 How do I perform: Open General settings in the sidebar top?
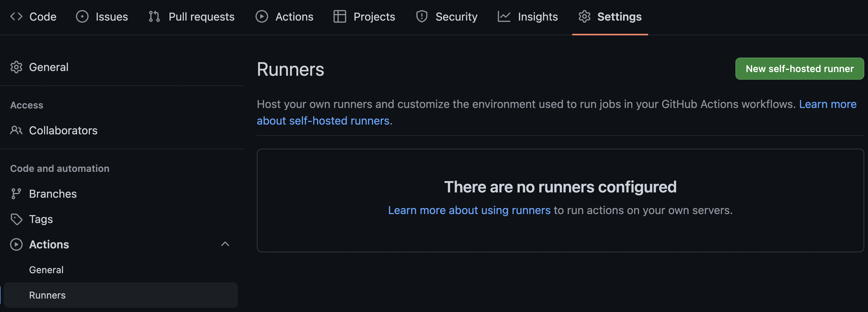tap(121, 67)
